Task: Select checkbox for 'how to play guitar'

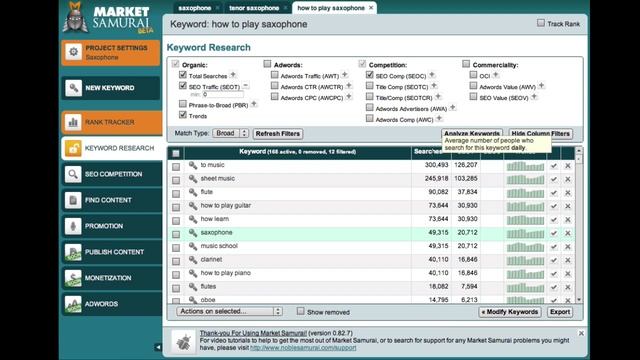Action: [x=176, y=207]
